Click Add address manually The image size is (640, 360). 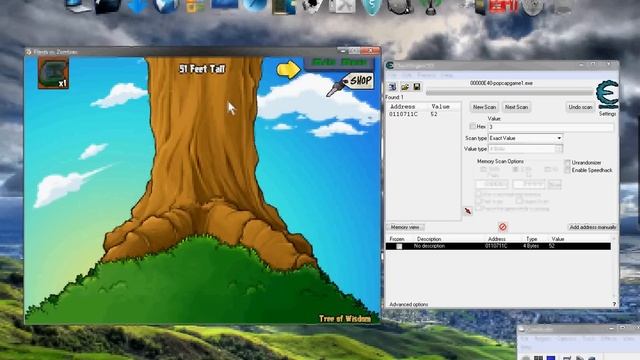tap(593, 227)
